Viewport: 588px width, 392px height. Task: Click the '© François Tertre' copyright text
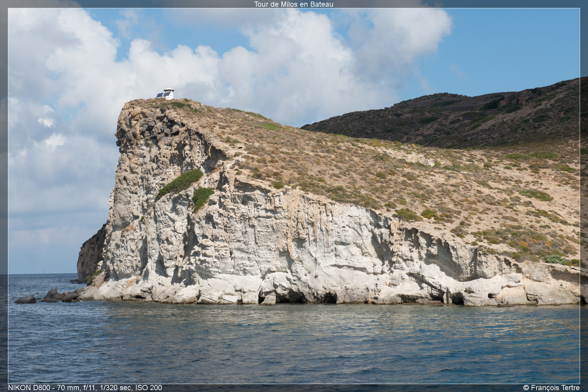pos(551,388)
